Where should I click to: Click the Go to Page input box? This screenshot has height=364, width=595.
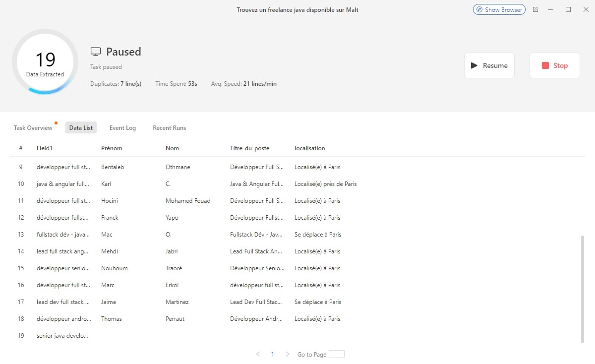click(337, 355)
